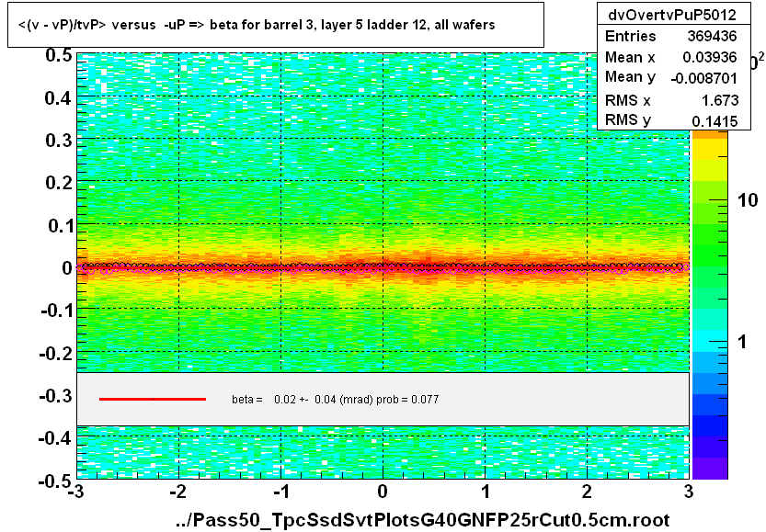Click the Mean x value 0.03936
This screenshot has width=766, height=532.
tap(709, 57)
